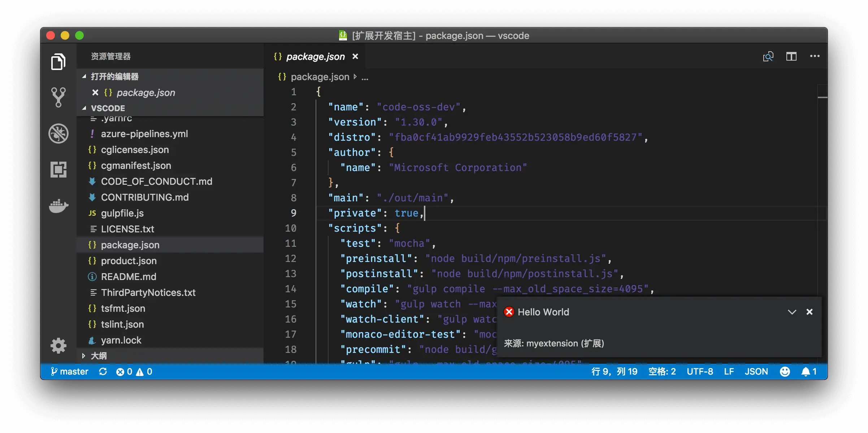
Task: Change the JSON language mode
Action: pos(756,371)
